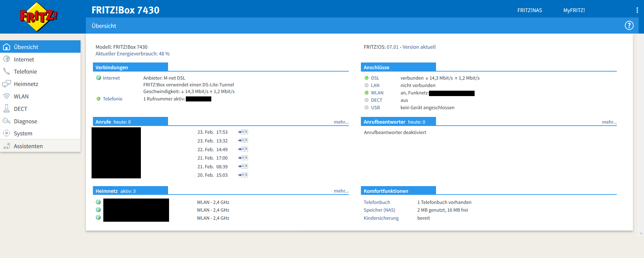This screenshot has width=644, height=258.
Task: Click the text '2 MB genutzt, 16 MB frei'
Action: [442, 210]
